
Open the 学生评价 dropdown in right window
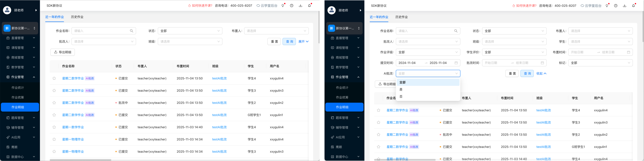(x=514, y=52)
